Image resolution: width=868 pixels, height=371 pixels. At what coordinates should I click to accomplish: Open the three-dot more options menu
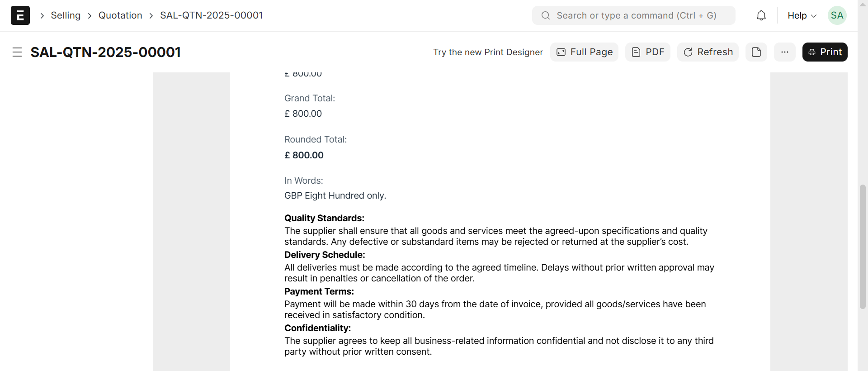(x=785, y=52)
